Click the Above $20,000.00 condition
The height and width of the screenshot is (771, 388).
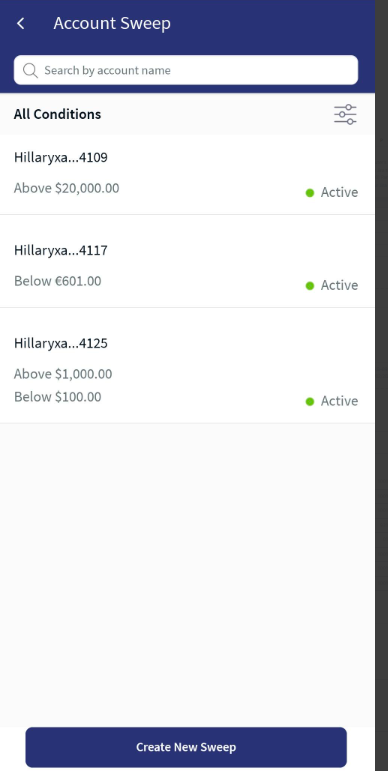click(x=66, y=188)
